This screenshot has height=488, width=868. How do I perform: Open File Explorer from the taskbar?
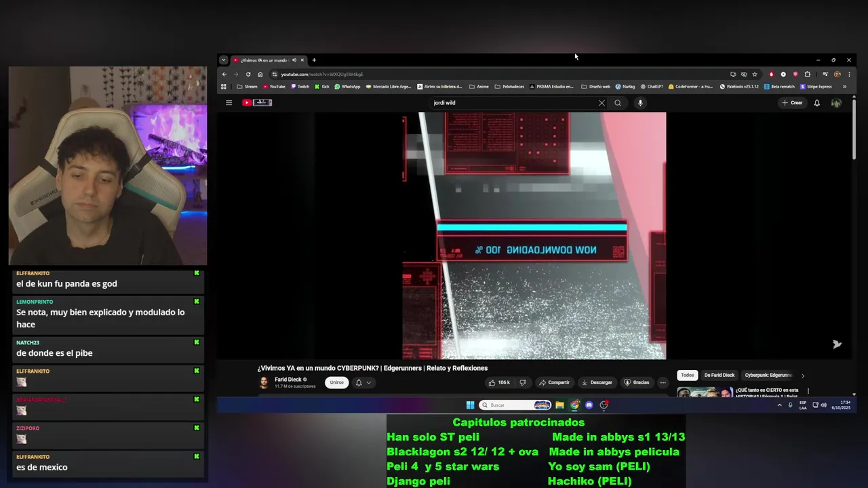click(559, 405)
